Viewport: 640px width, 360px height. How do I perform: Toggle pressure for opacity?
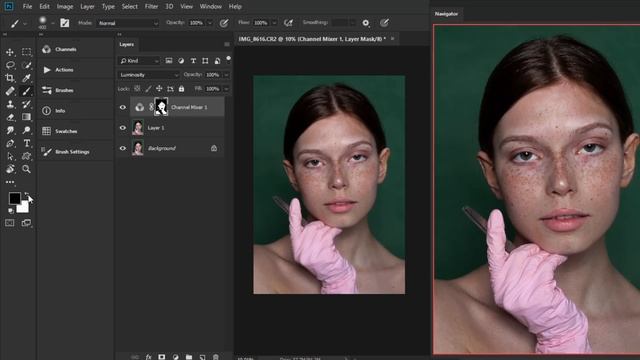point(224,23)
